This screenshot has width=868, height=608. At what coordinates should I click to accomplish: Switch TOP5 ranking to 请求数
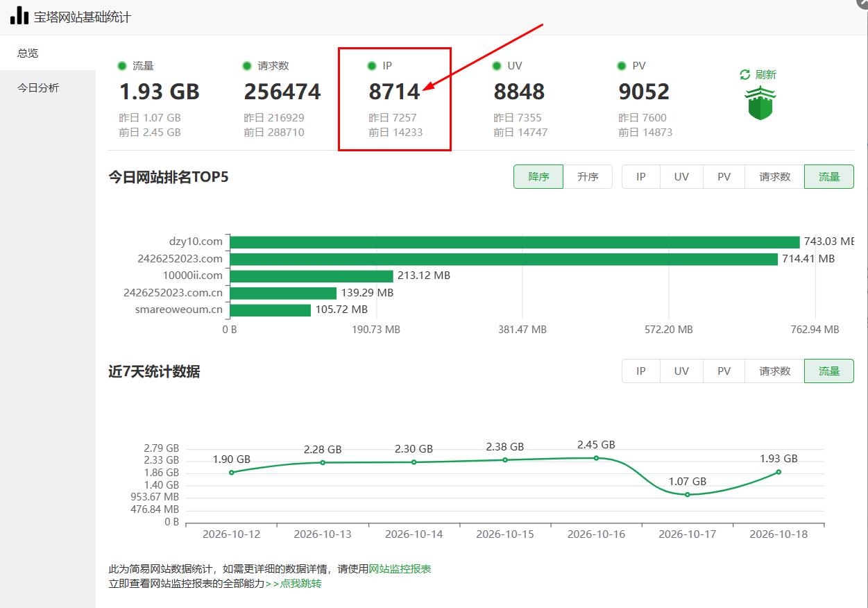coord(774,177)
